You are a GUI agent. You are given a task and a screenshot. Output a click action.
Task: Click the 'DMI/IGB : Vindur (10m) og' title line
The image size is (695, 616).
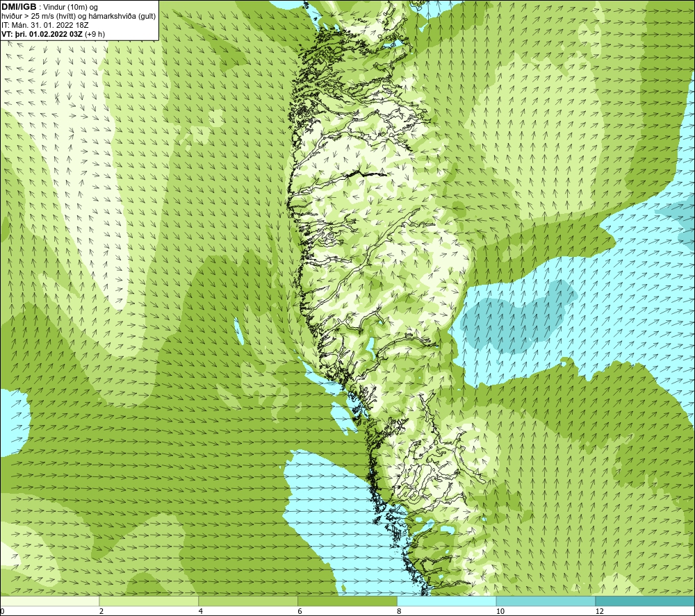click(50, 7)
